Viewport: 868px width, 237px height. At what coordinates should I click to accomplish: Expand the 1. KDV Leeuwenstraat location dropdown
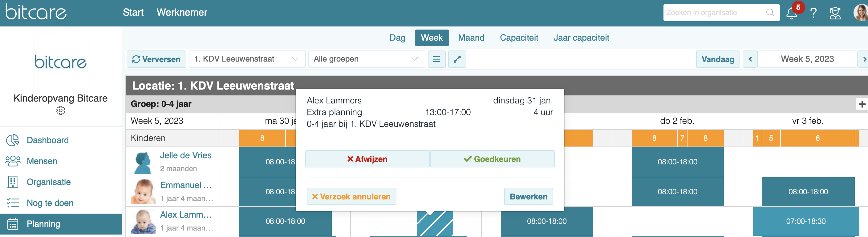pos(247,59)
